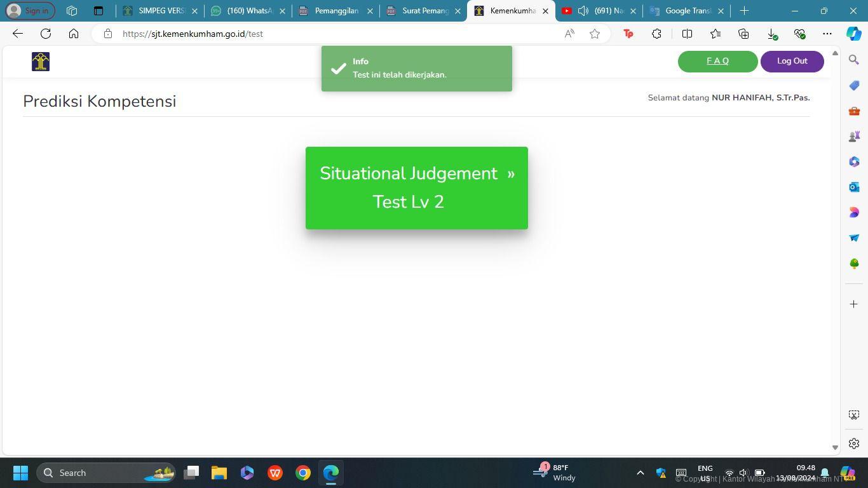Image resolution: width=868 pixels, height=488 pixels.
Task: Start Situational Judgement Test Lv 2
Action: [416, 187]
